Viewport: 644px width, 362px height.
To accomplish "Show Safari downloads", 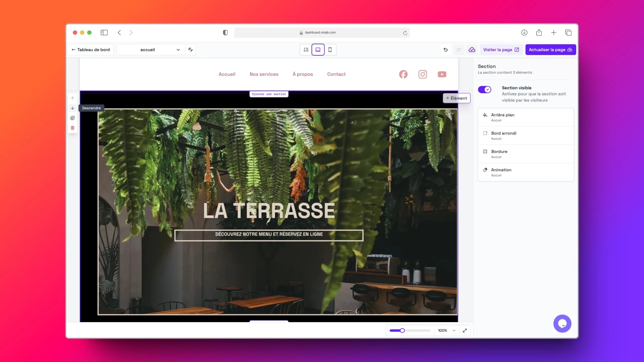I will click(524, 33).
